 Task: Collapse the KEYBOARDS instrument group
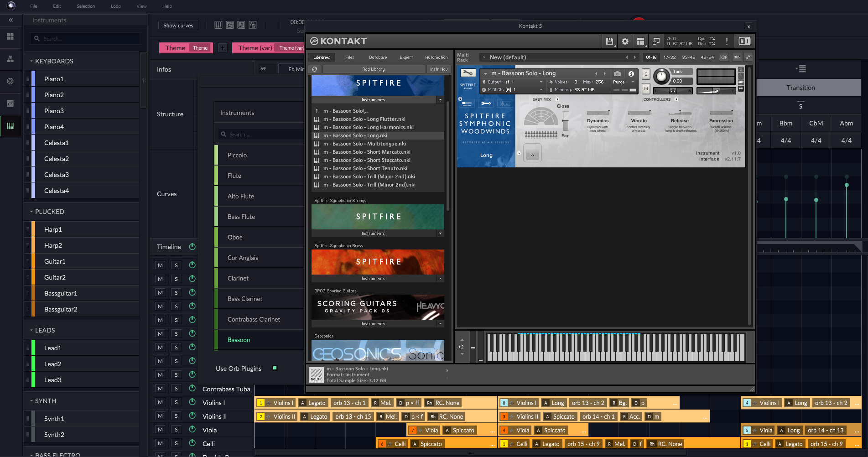31,61
